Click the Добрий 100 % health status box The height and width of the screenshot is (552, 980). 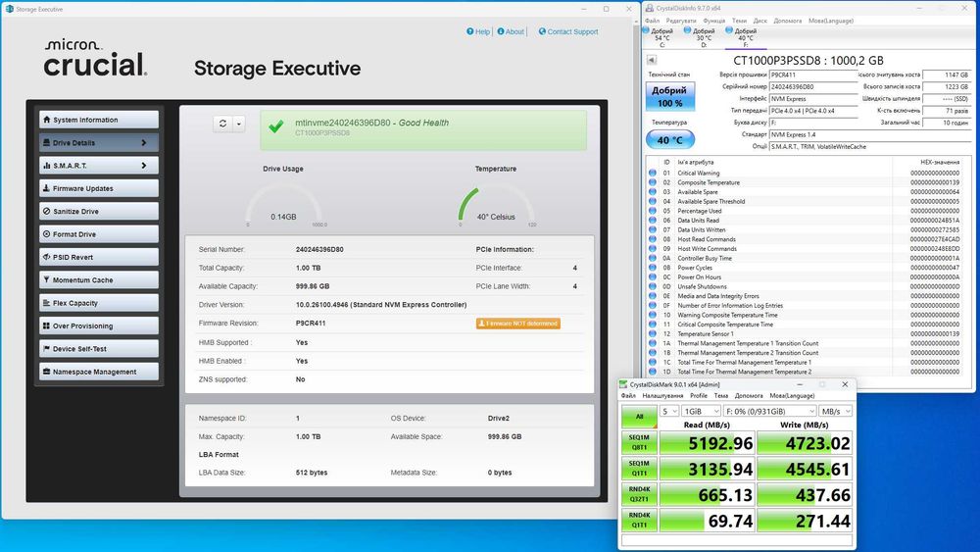669,96
